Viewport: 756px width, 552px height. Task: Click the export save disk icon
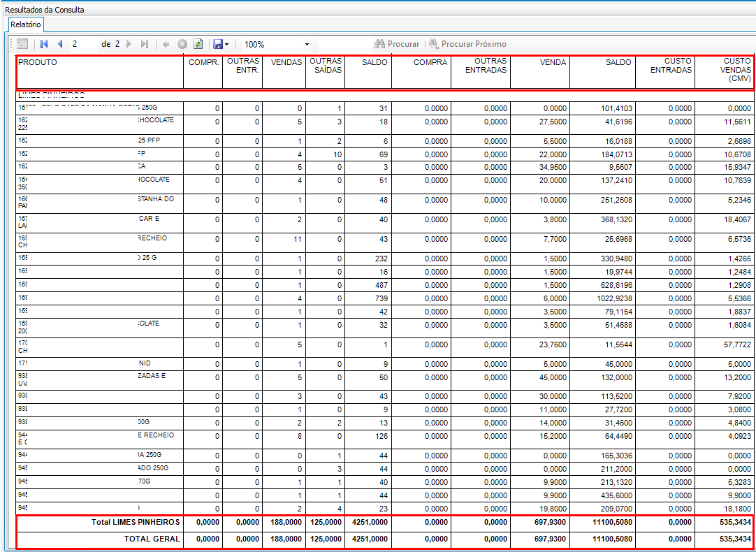point(217,44)
